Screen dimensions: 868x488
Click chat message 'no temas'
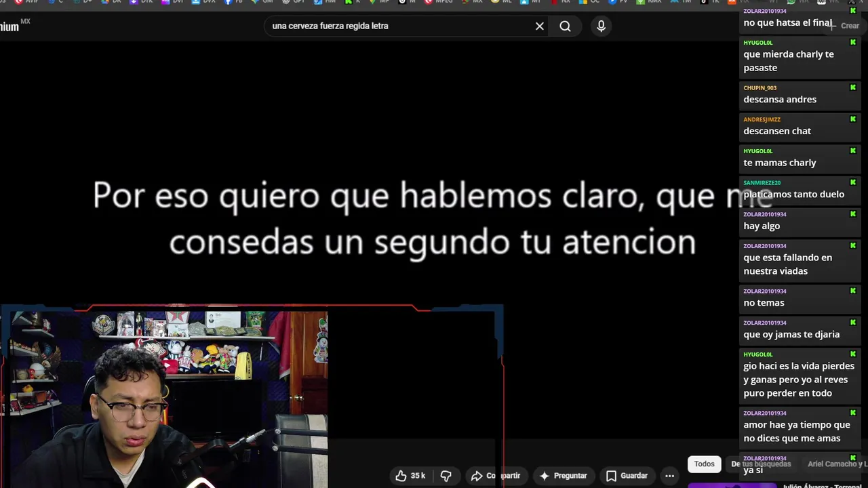[x=764, y=303]
